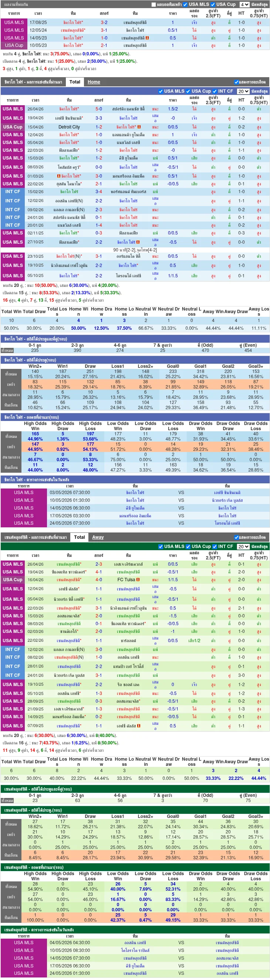
Task: Click red card icon in Detroit City match row
Action: [x=139, y=127]
